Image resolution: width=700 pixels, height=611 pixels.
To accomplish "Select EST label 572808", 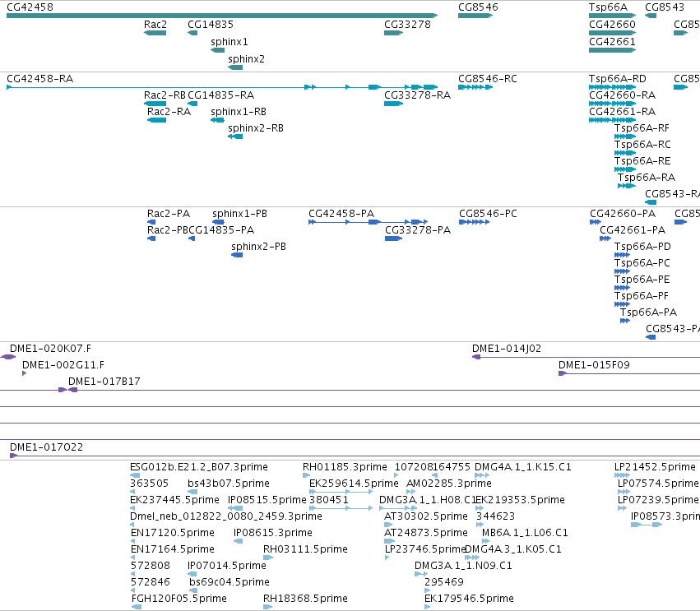I will (x=150, y=566).
